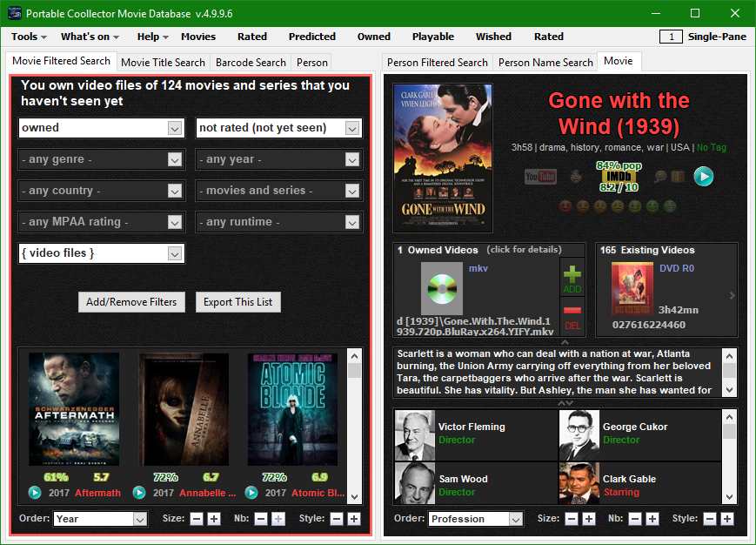The height and width of the screenshot is (545, 756).
Task: Increase Nb in the pane ordered by Profession
Action: click(x=652, y=519)
